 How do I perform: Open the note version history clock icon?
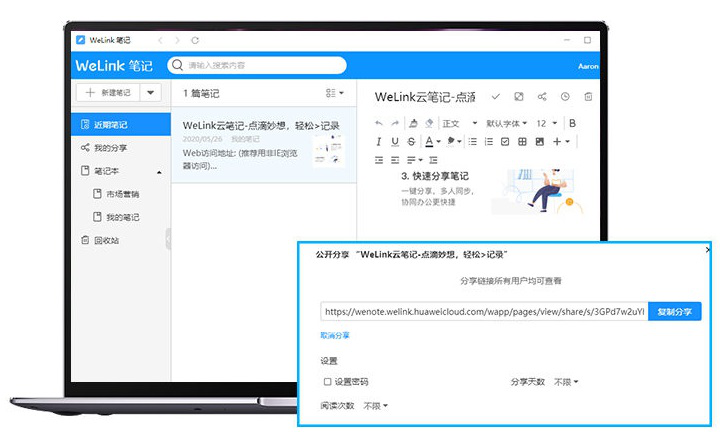(565, 96)
